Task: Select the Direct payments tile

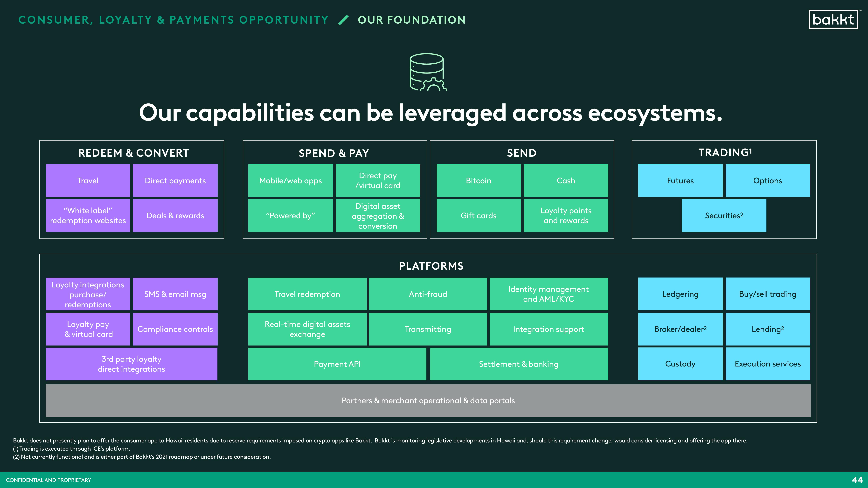Action: pyautogui.click(x=175, y=181)
